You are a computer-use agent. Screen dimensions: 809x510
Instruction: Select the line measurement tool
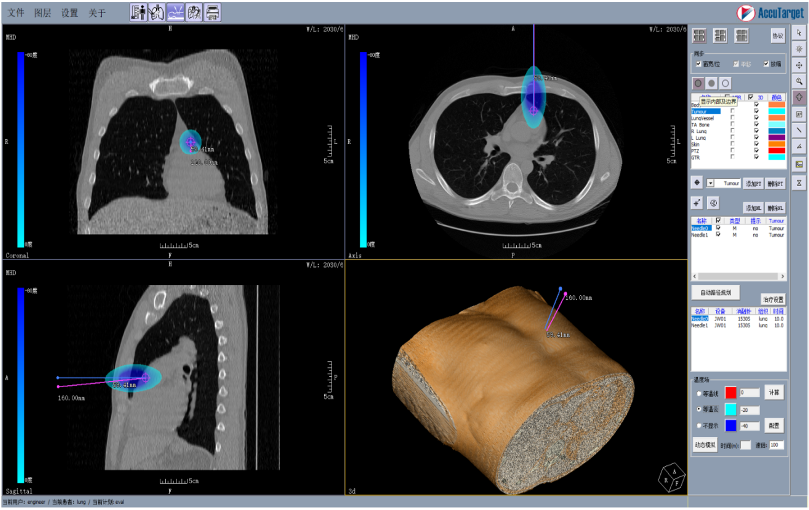coord(799,130)
